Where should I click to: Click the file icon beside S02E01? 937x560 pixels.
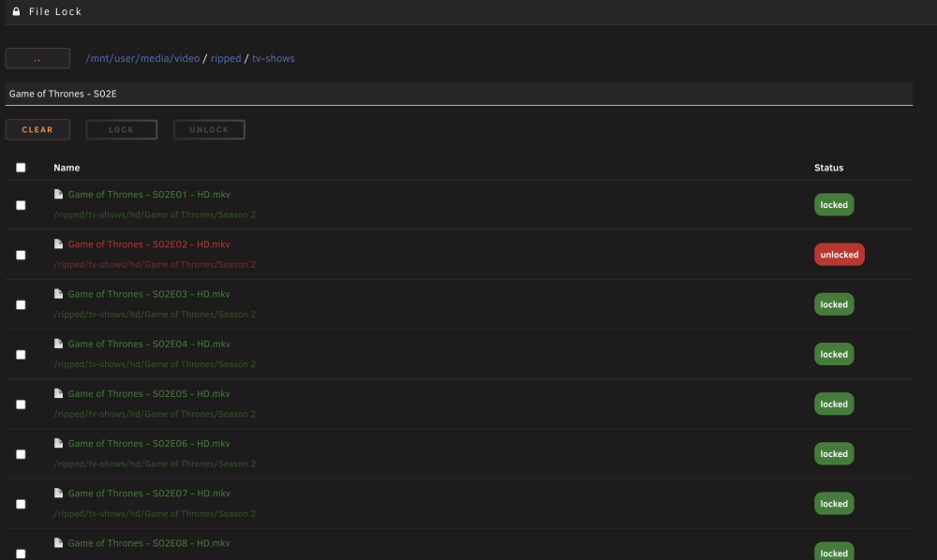pyautogui.click(x=58, y=194)
